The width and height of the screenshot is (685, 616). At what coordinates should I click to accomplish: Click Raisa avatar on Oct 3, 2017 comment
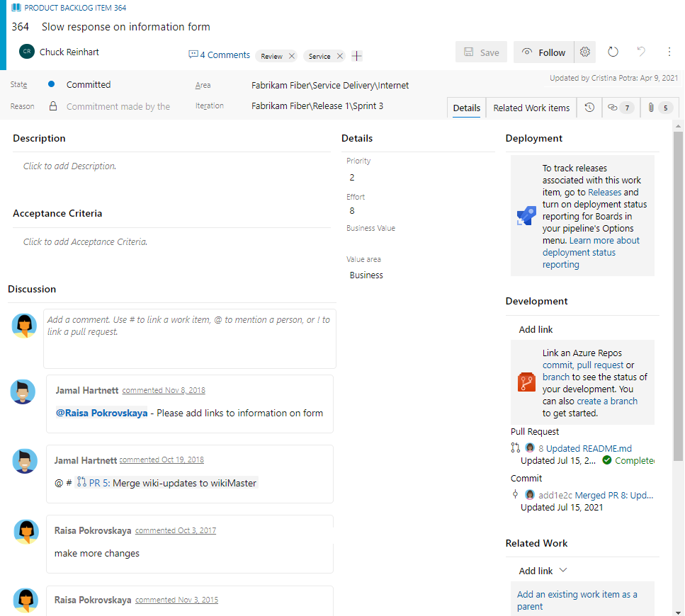click(x=26, y=531)
